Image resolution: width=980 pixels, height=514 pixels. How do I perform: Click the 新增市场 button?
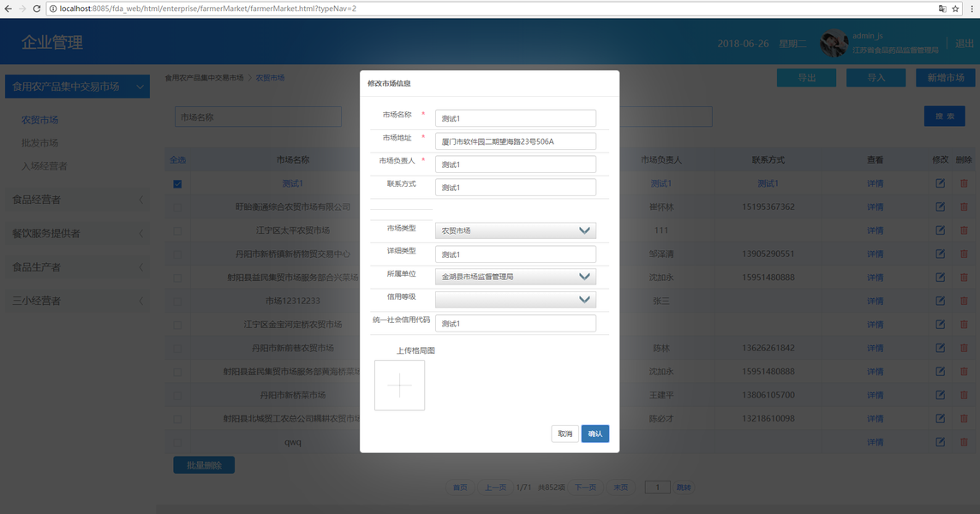point(946,78)
